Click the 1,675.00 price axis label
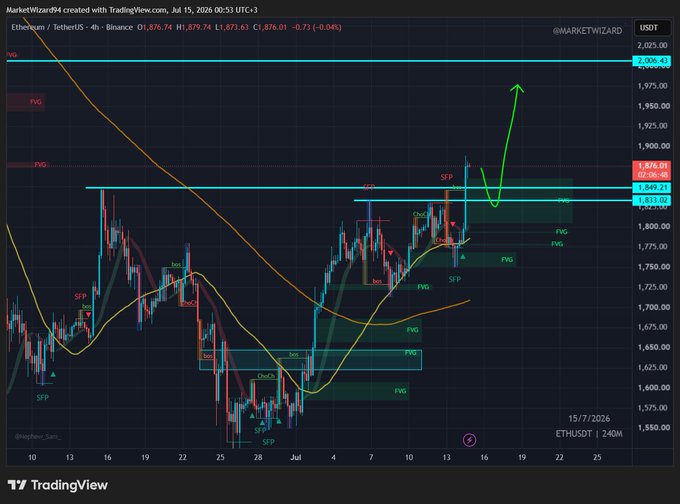The image size is (680, 504). click(x=652, y=327)
